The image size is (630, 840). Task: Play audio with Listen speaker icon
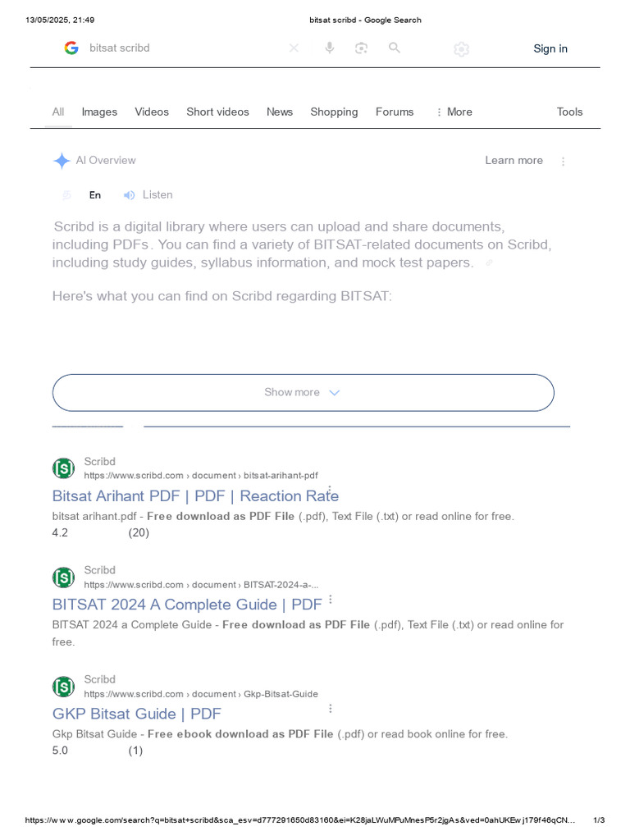129,195
